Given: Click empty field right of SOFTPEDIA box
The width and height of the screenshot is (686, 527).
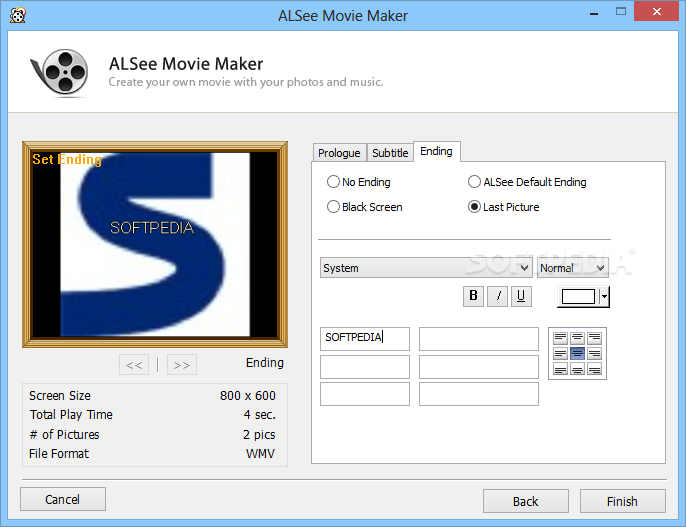Looking at the screenshot, I should (479, 339).
